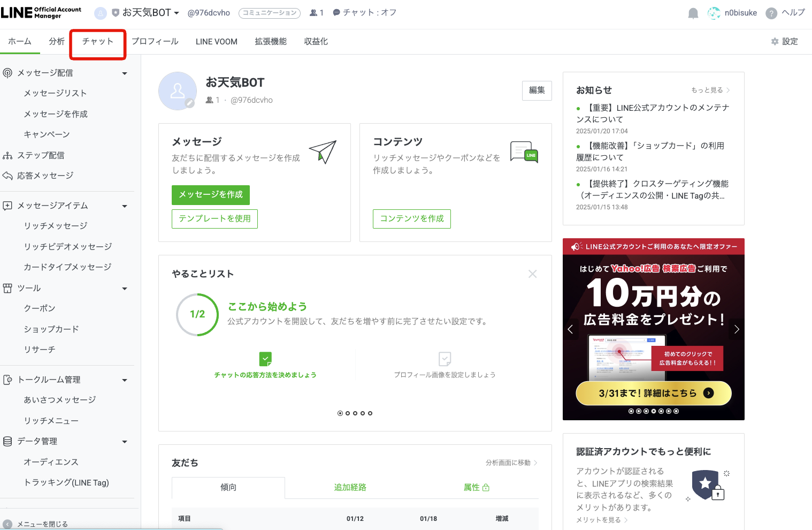Click the ステップ配信 flow icon
Viewport: 812px width, 530px height.
pos(7,156)
